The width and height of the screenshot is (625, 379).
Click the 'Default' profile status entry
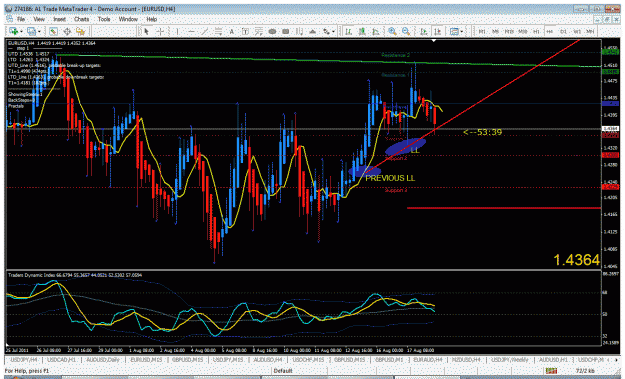click(x=283, y=371)
